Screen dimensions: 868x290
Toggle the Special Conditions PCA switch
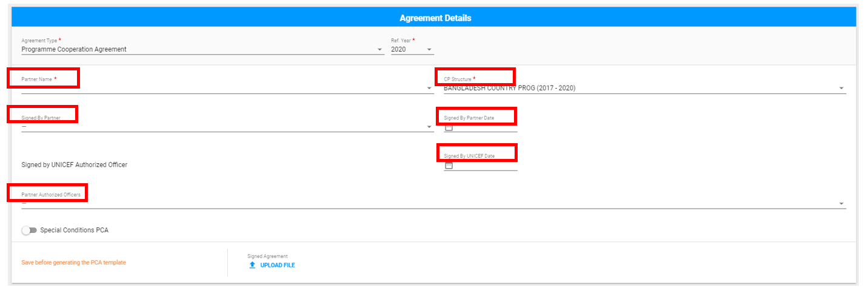point(29,231)
